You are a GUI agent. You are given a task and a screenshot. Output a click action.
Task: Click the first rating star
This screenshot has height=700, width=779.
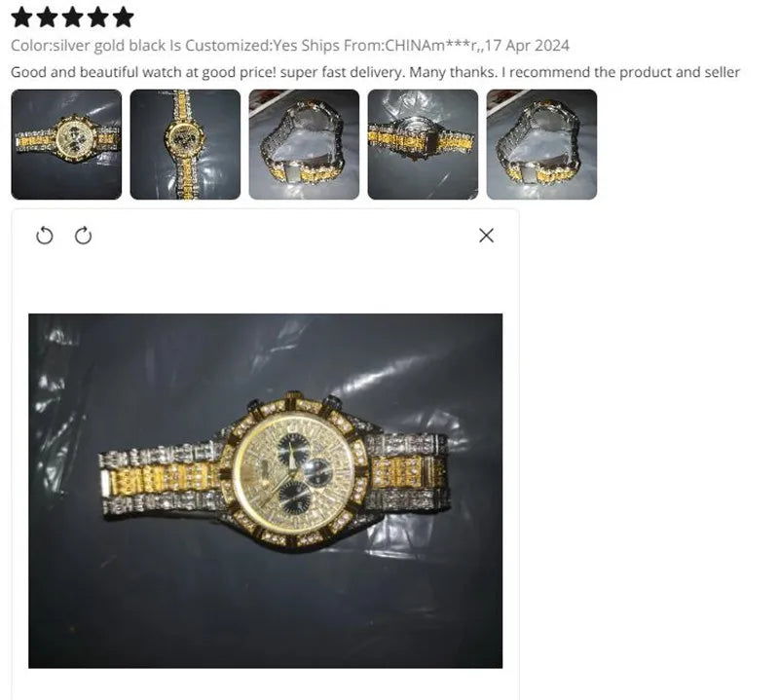(22, 17)
